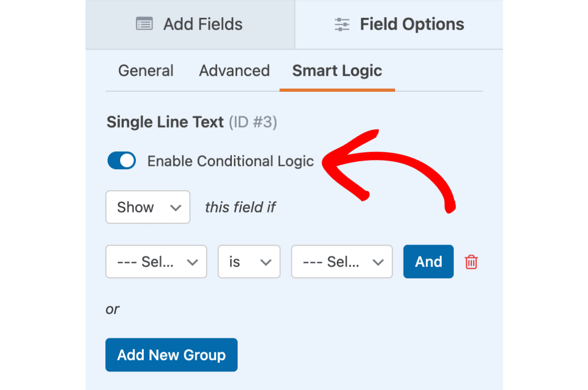
Task: Open the field selection dropdown before 'is'
Action: [156, 261]
